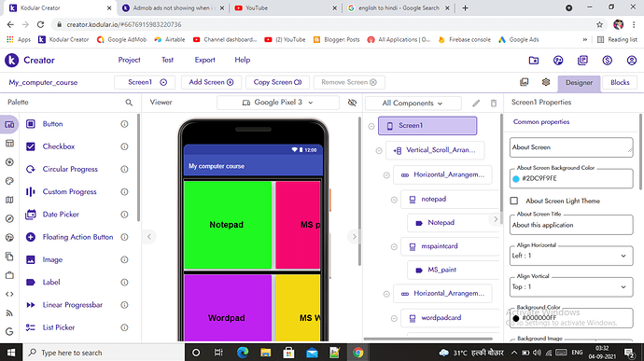Open Windows Start menu

click(11, 353)
